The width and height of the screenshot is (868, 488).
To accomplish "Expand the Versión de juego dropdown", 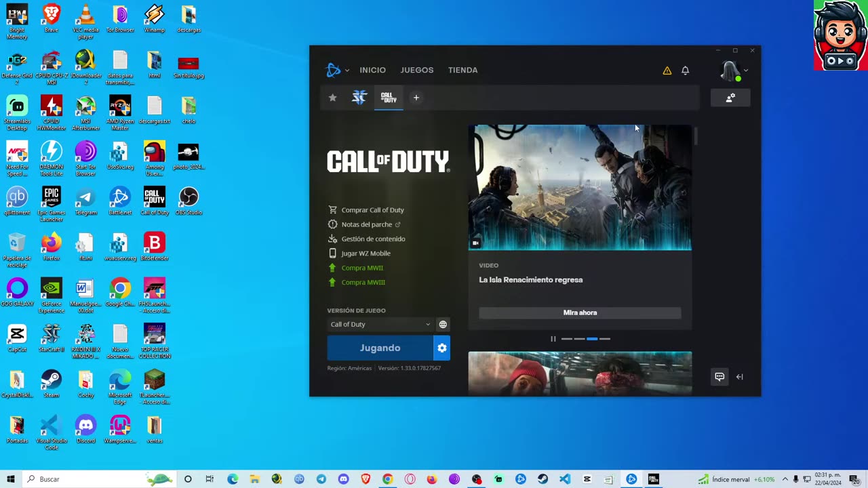I will tap(380, 325).
